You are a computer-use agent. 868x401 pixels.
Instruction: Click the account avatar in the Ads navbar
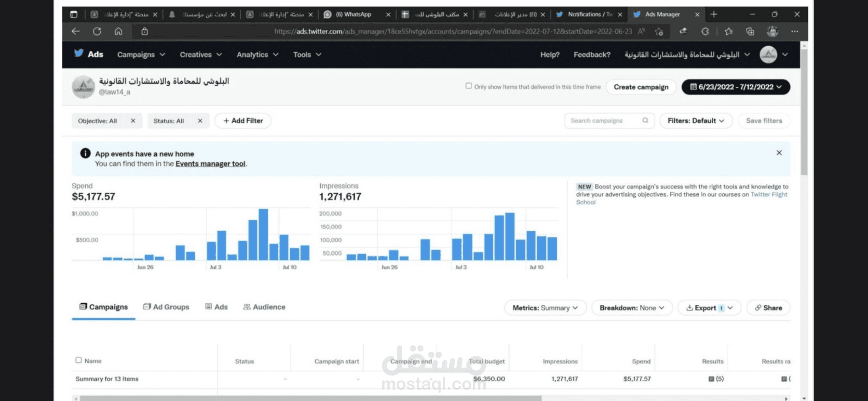coord(768,54)
